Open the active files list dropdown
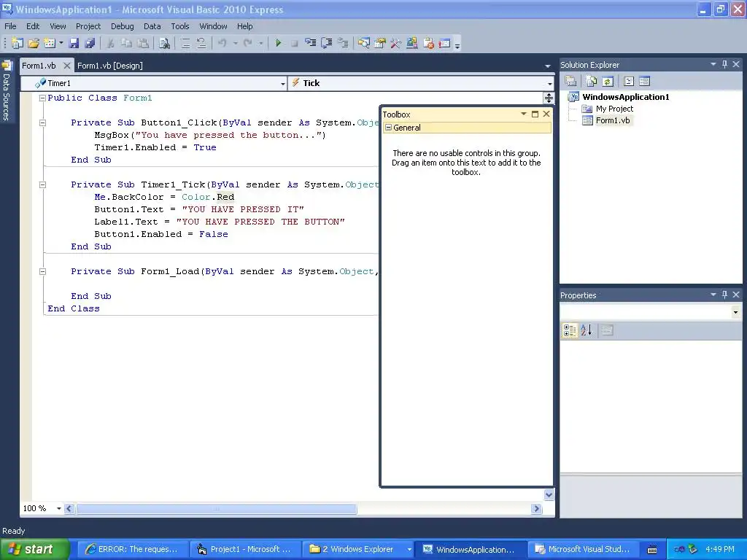 [547, 66]
